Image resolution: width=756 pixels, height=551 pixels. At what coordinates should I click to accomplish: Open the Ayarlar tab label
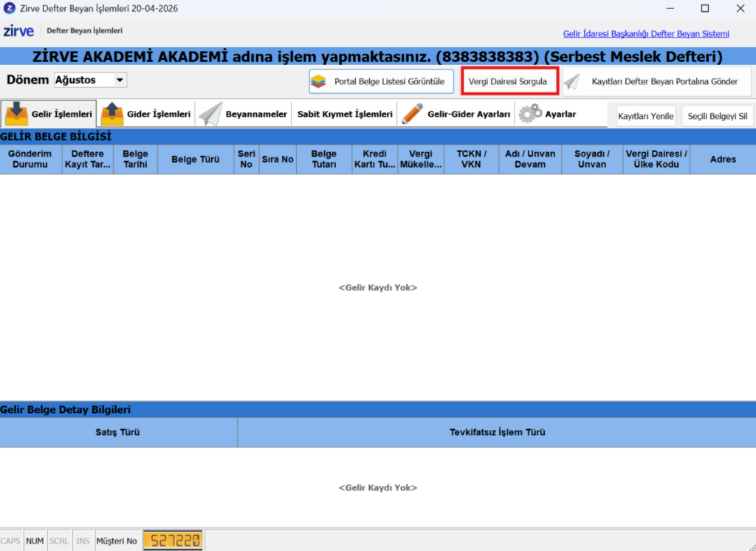tap(560, 114)
